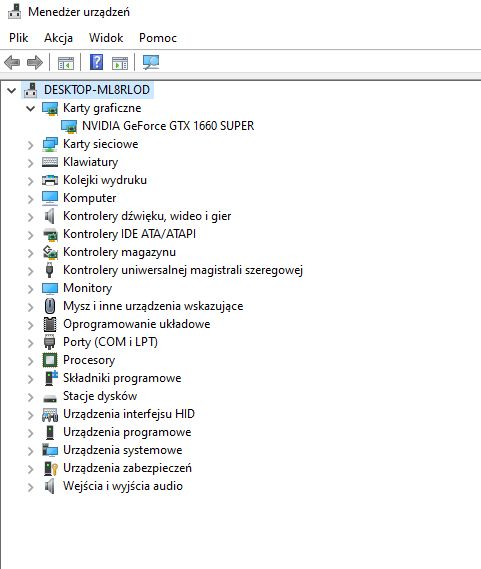Expand the Monitory category
Image resolution: width=481 pixels, height=569 pixels.
tap(30, 289)
